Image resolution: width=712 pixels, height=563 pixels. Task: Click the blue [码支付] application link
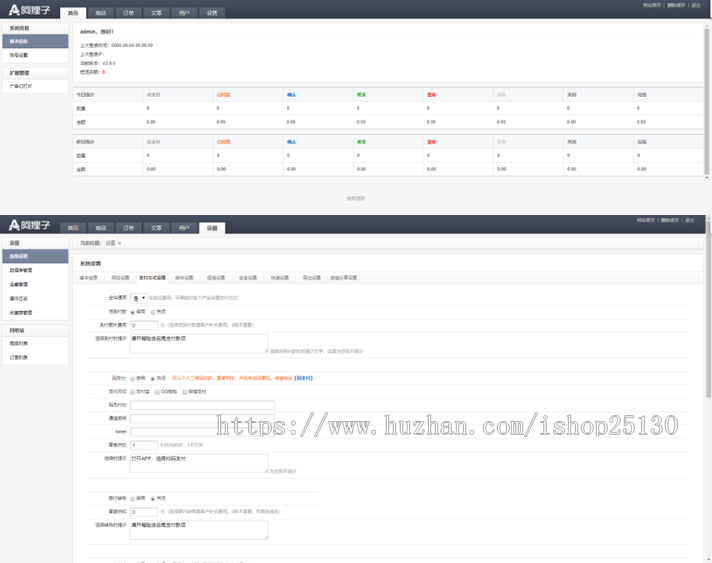click(303, 378)
